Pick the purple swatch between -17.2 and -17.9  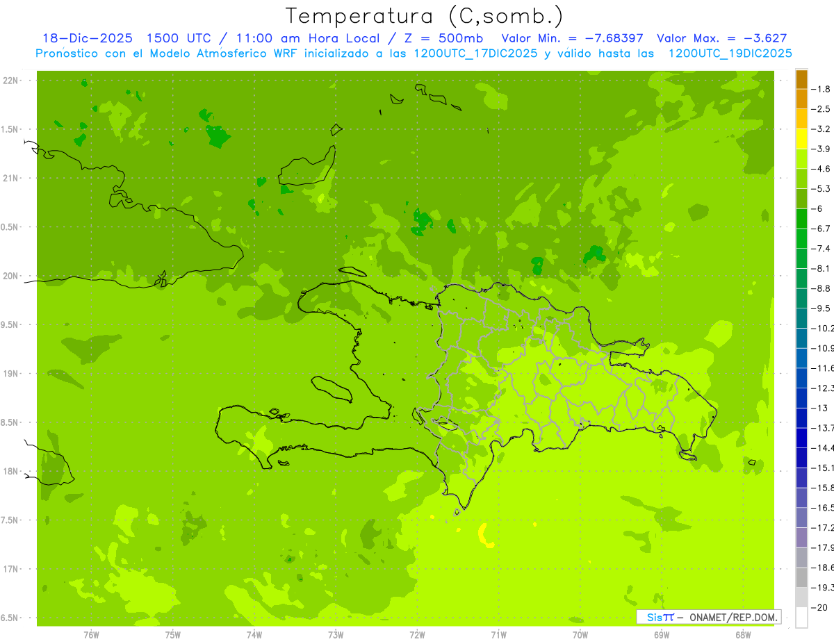coord(801,538)
